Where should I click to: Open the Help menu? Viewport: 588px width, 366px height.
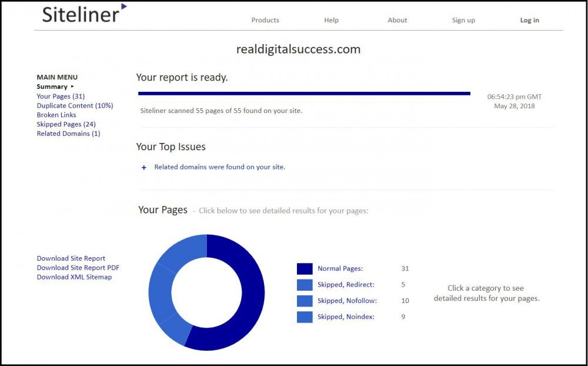[x=331, y=20]
